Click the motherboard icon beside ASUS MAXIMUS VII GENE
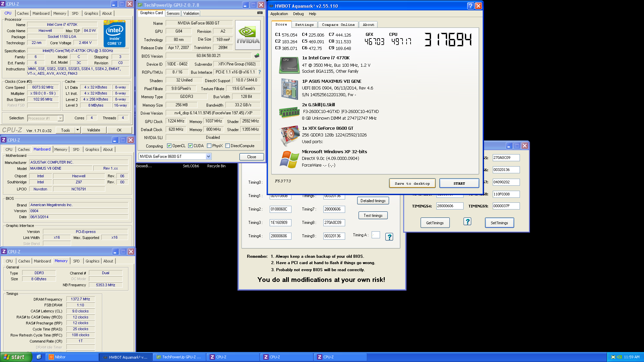The width and height of the screenshot is (644, 362). pyautogui.click(x=289, y=88)
